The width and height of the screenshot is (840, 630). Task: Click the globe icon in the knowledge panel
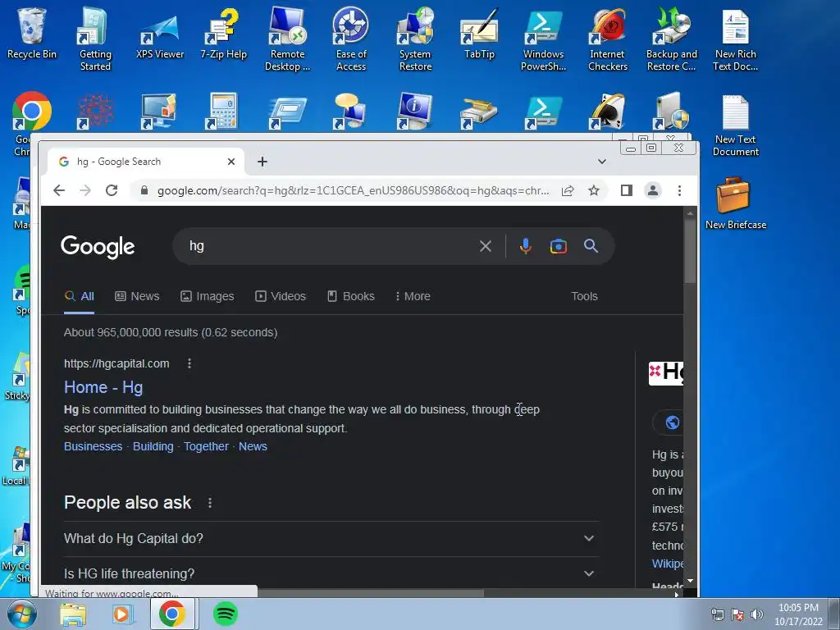673,422
